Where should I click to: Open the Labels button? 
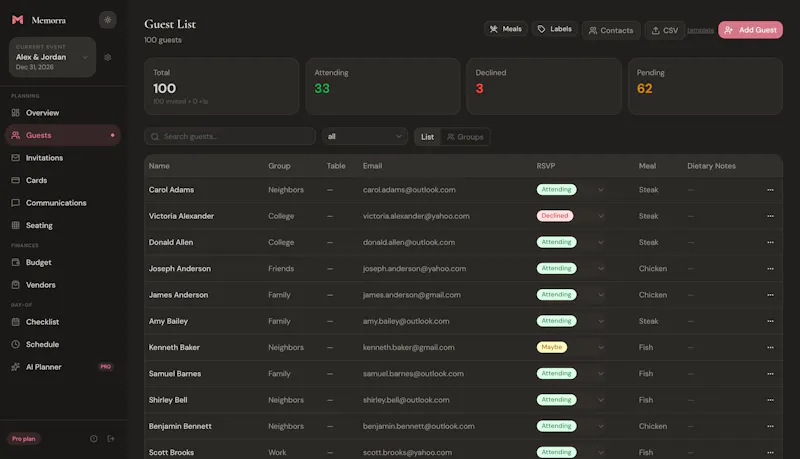tap(555, 29)
